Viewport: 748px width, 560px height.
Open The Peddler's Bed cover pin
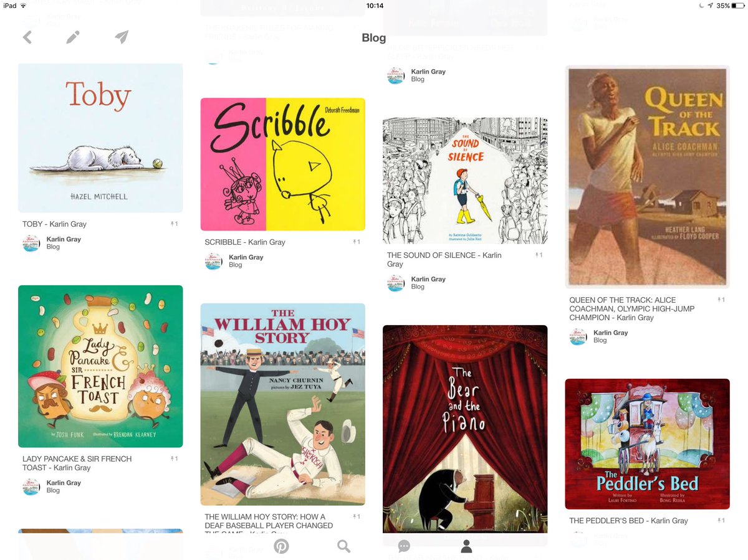point(648,444)
